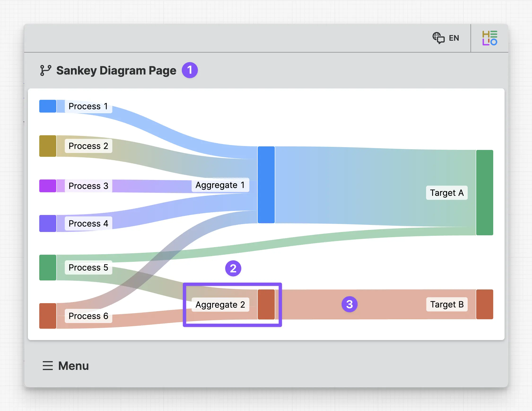Click the language globe chat icon
532x411 pixels.
click(x=438, y=38)
